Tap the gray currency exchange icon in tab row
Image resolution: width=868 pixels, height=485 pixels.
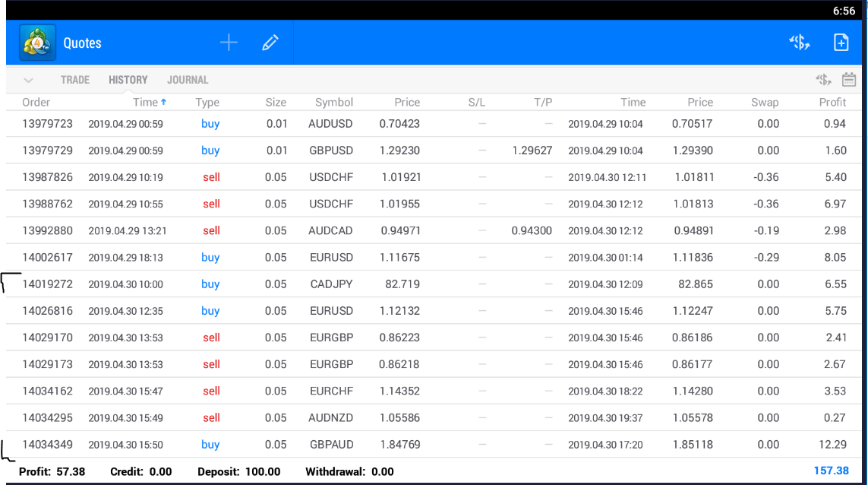point(823,80)
